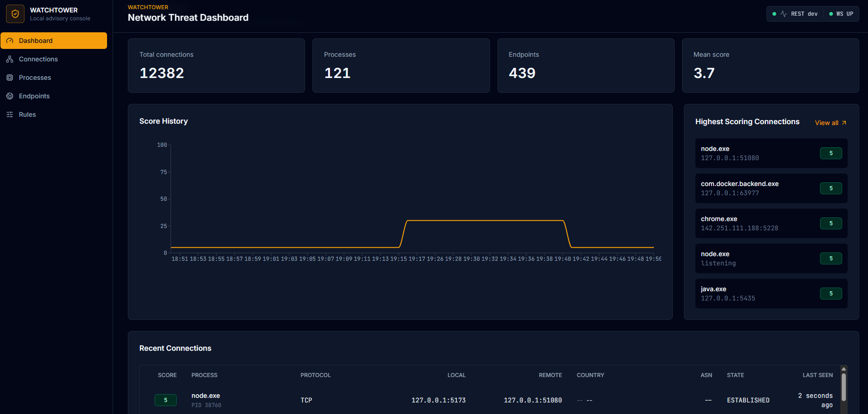868x414 pixels.
Task: Click the Total connections card
Action: pyautogui.click(x=216, y=66)
